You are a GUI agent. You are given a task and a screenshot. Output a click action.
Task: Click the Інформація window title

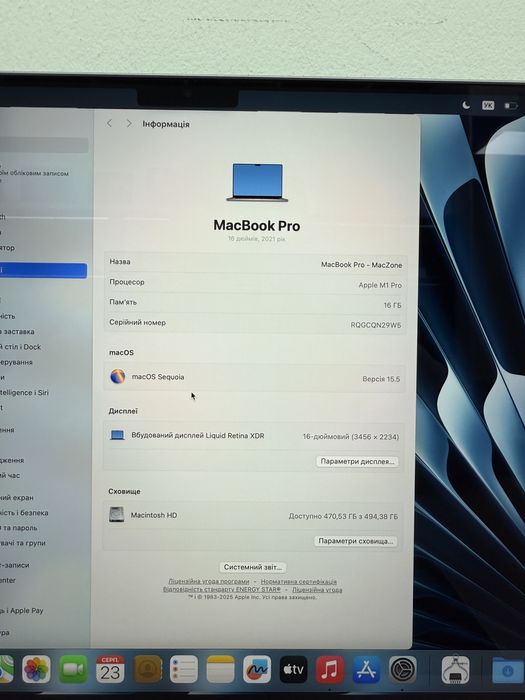point(166,124)
